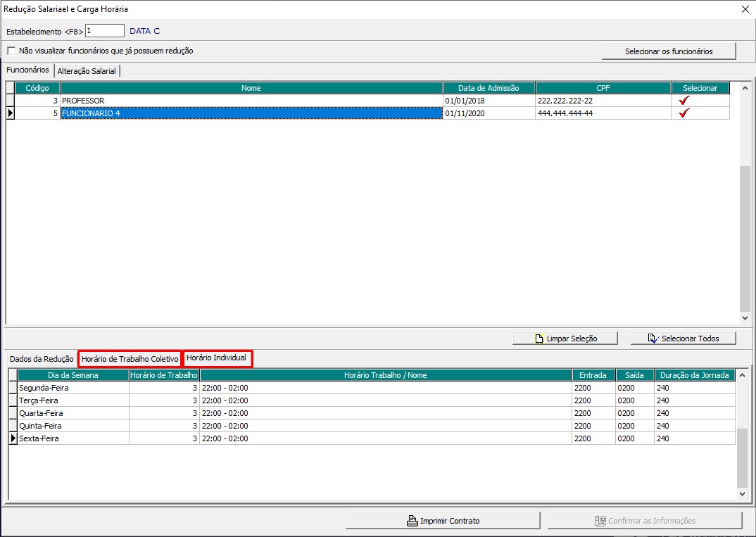Select the PROFESSOR row name
The height and width of the screenshot is (537, 756).
tap(251, 100)
